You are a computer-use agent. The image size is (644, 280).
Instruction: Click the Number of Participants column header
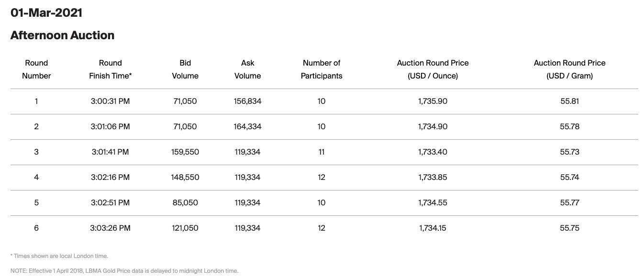[x=322, y=69]
